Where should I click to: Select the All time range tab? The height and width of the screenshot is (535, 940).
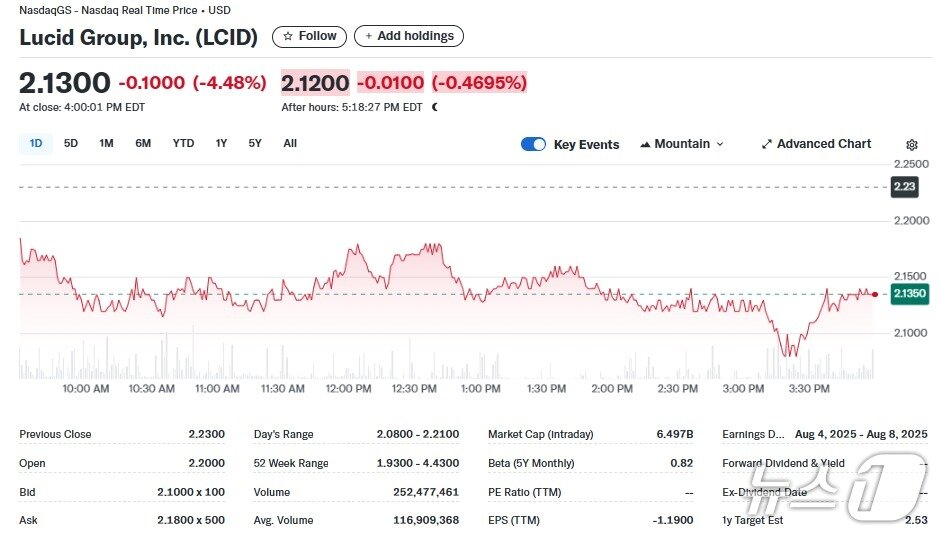290,143
